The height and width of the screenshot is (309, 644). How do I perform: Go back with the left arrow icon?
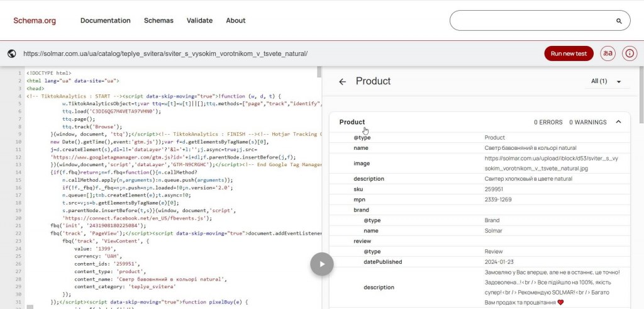pos(343,82)
